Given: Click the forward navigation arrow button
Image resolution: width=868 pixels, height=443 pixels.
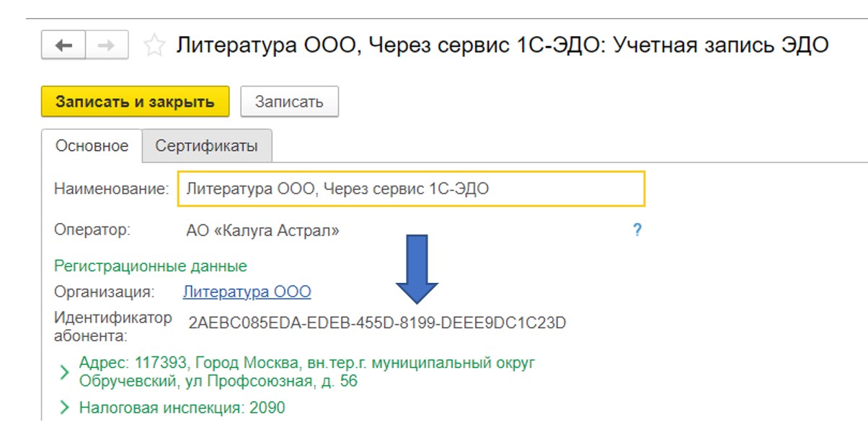Looking at the screenshot, I should point(107,45).
